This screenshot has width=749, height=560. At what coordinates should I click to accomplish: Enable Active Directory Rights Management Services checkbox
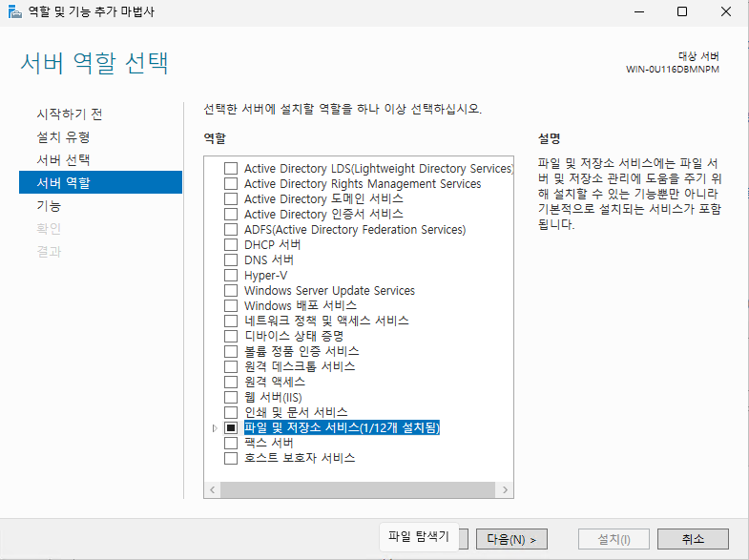[231, 184]
